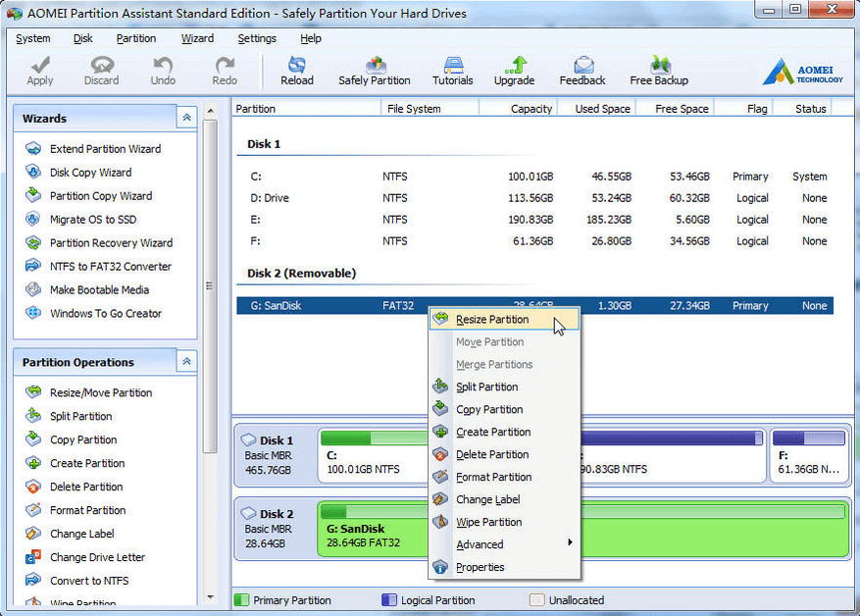Open the Settings menu
The width and height of the screenshot is (860, 616).
coord(257,38)
